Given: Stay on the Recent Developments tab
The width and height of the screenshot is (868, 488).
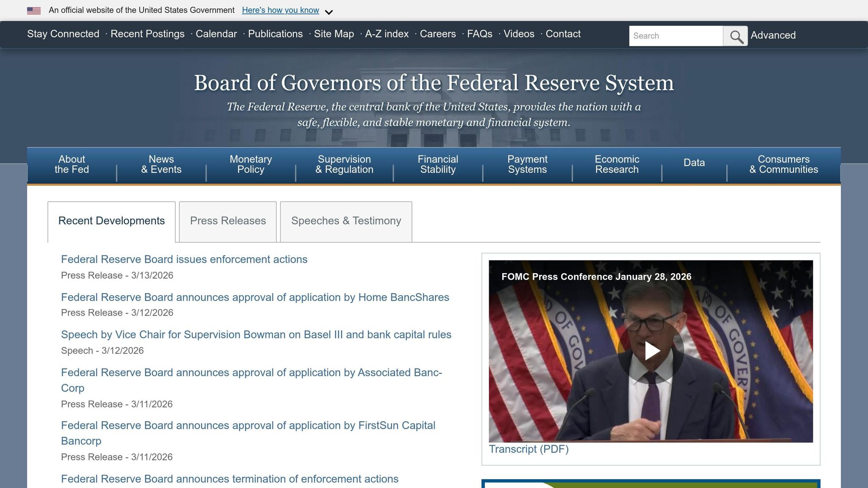Looking at the screenshot, I should (x=111, y=221).
